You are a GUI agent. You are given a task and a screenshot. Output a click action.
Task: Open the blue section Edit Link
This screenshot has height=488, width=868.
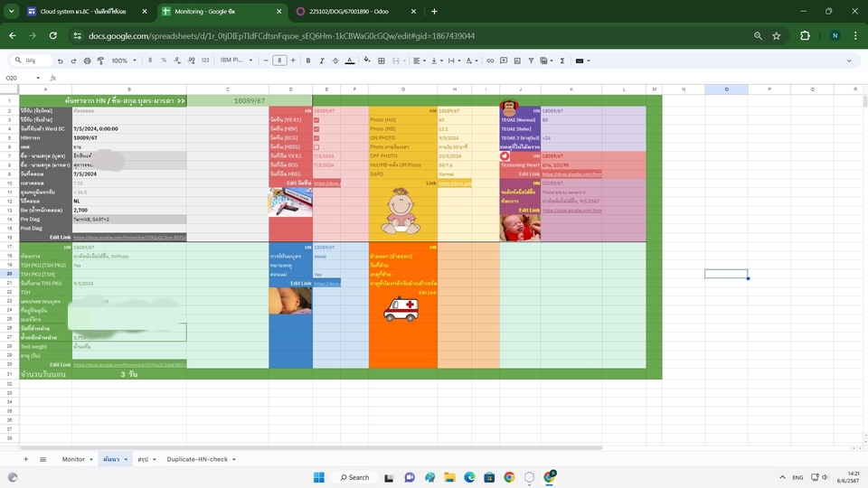point(326,283)
